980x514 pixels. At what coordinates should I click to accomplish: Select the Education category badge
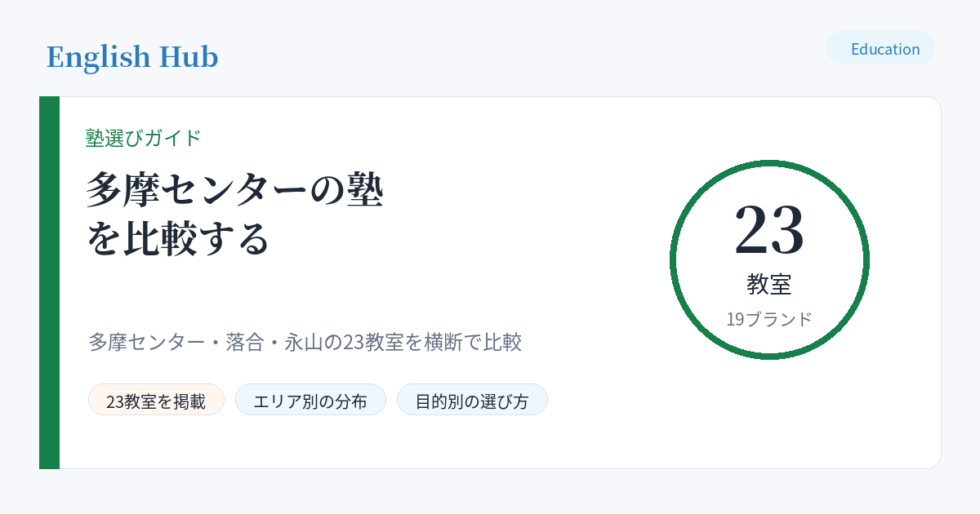pyautogui.click(x=880, y=48)
